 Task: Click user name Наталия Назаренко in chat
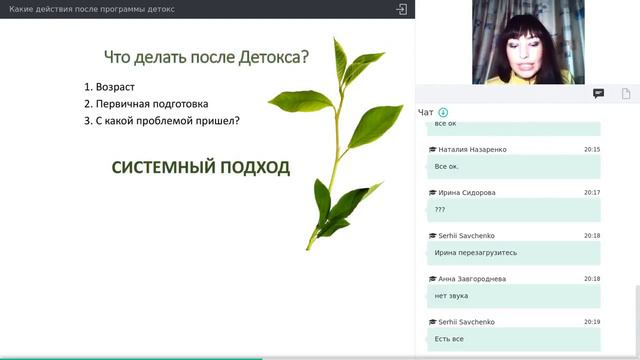point(472,149)
